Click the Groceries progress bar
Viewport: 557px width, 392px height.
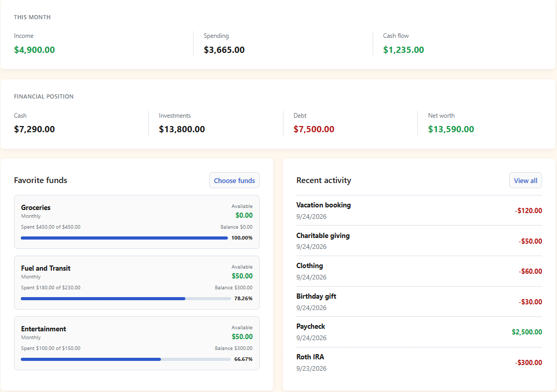125,238
